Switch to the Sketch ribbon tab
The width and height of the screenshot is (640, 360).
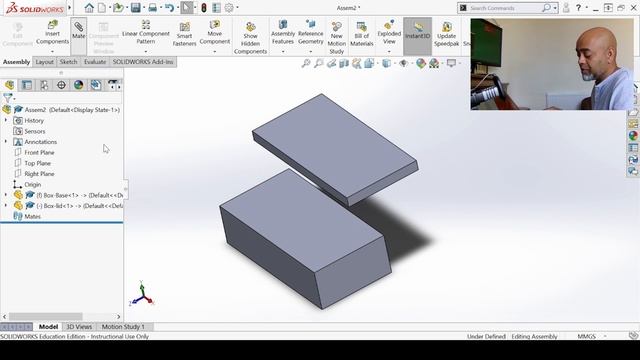pos(68,62)
